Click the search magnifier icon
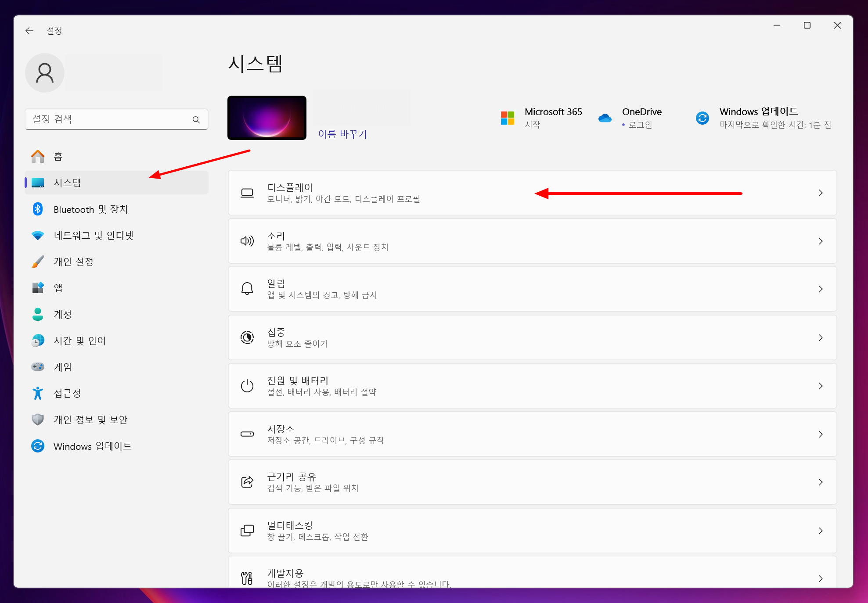Image resolution: width=868 pixels, height=603 pixels. (x=196, y=119)
